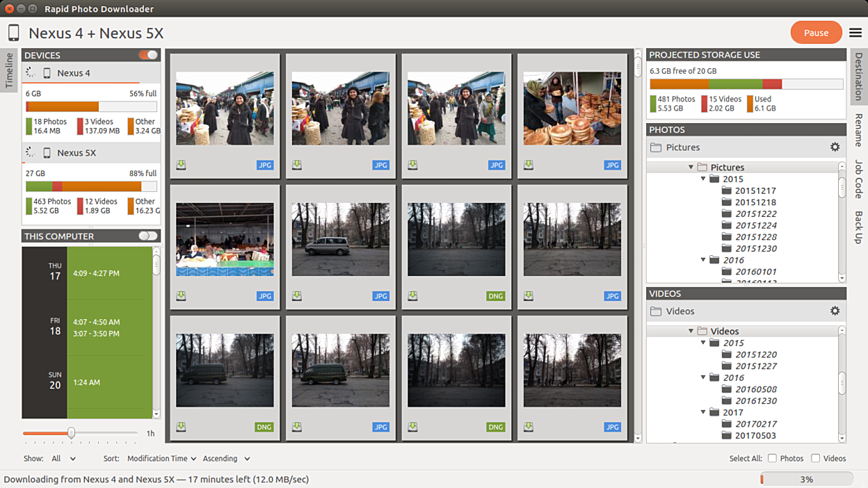Open the Timeline side tab
The image size is (868, 488).
tap(9, 70)
